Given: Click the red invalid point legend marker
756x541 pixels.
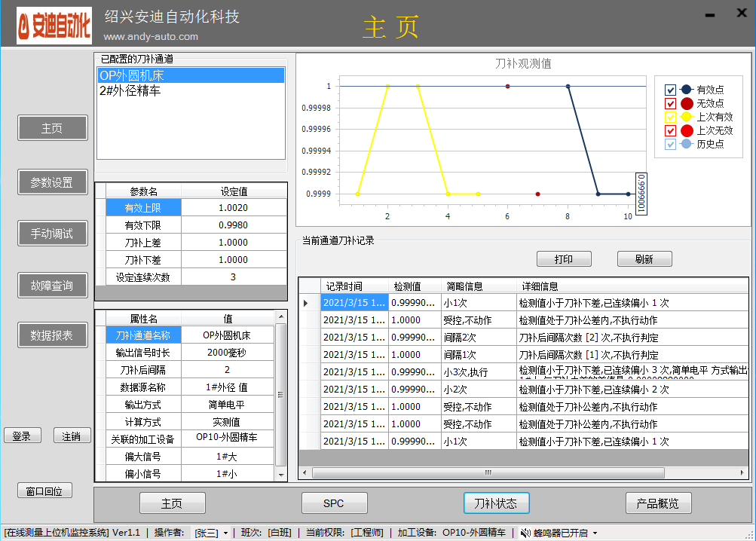Looking at the screenshot, I should click(x=687, y=103).
